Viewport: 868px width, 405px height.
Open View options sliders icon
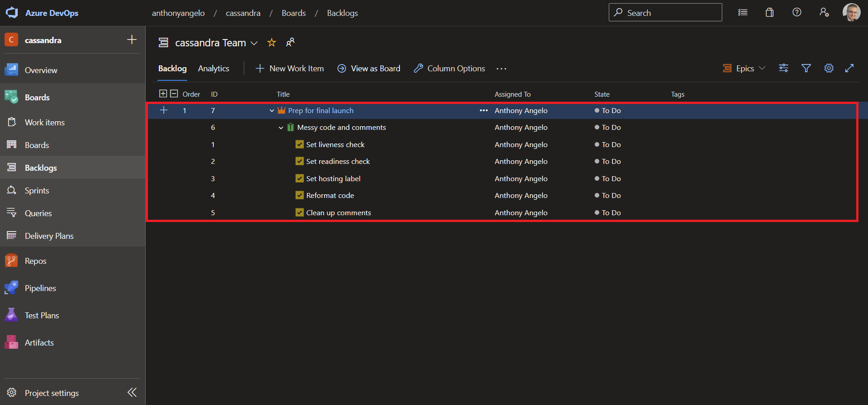pyautogui.click(x=784, y=68)
